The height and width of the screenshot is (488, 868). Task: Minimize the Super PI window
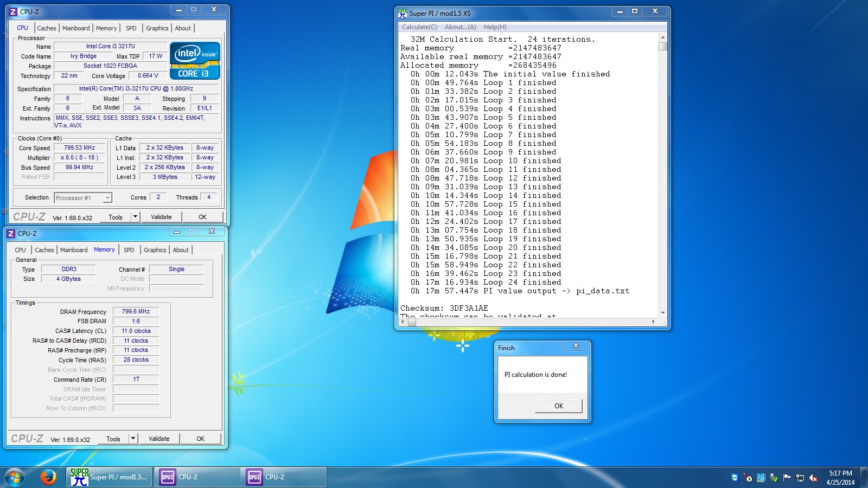tap(620, 11)
